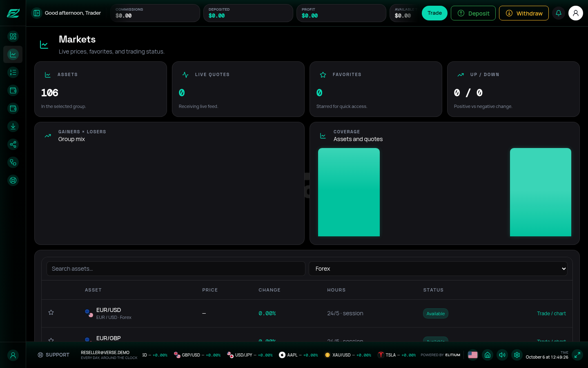The height and width of the screenshot is (368, 588).
Task: Focus the Search assets field
Action: click(176, 269)
